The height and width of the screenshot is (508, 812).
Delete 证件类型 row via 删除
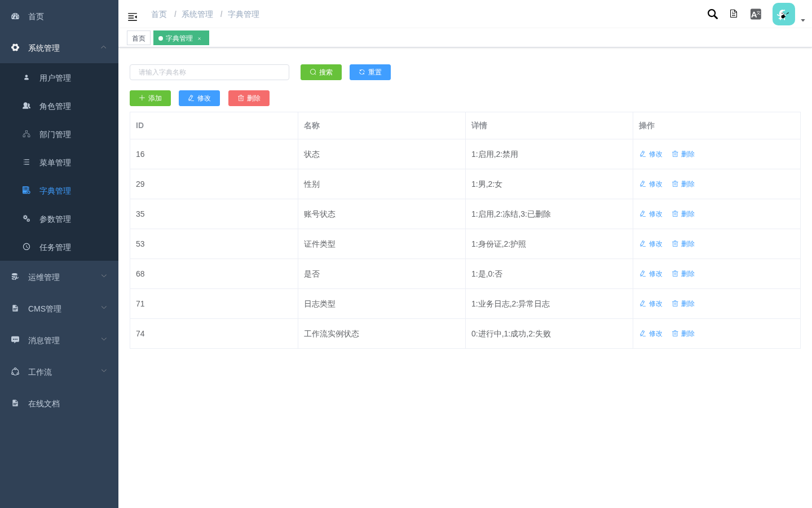pos(683,244)
